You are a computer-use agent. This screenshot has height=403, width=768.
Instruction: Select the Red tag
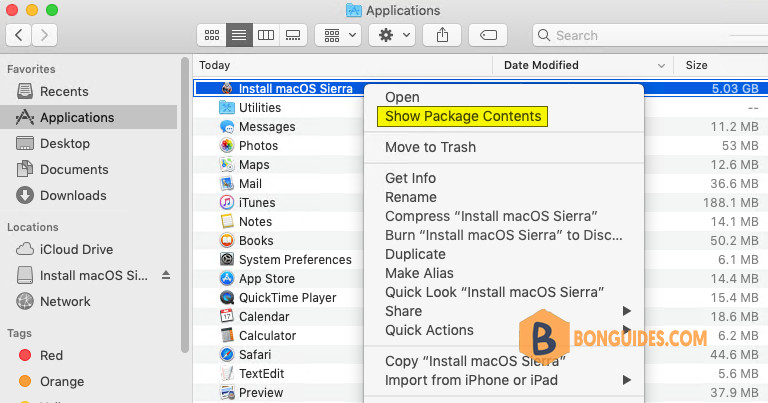[41, 356]
